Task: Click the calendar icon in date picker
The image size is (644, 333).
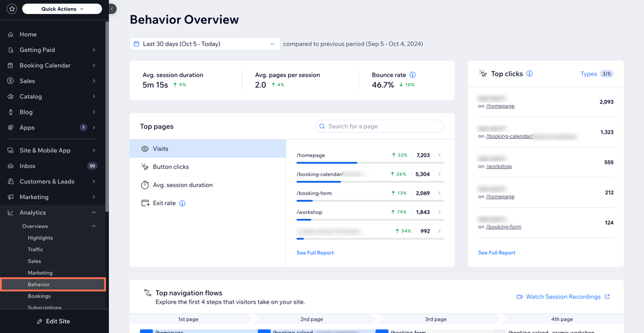Action: (x=137, y=44)
